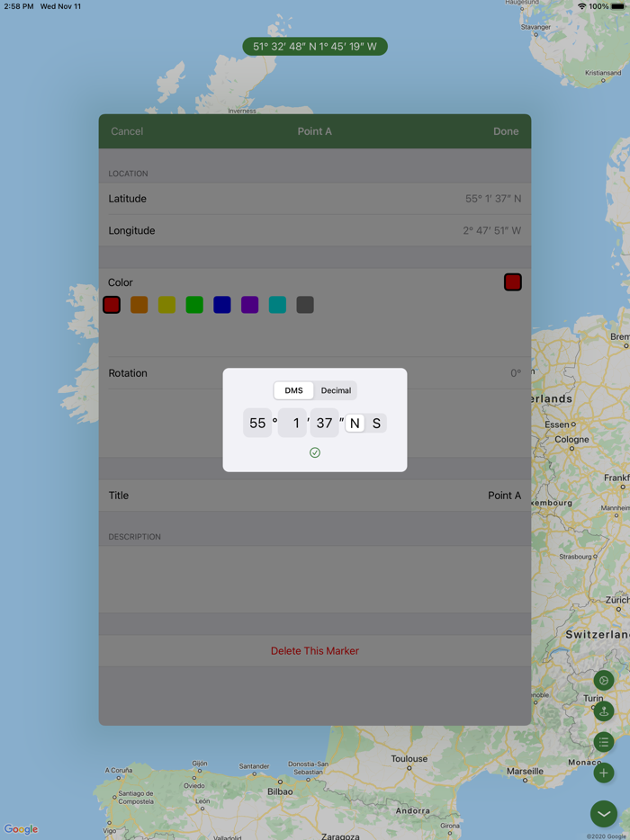Switch coordinate format to DMS
The height and width of the screenshot is (840, 630).
[x=293, y=390]
